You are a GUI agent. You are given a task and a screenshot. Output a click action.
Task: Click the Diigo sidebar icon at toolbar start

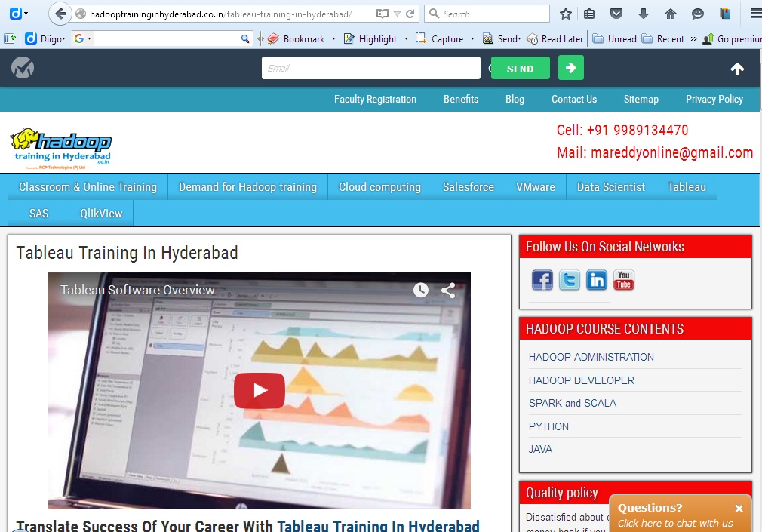10,38
